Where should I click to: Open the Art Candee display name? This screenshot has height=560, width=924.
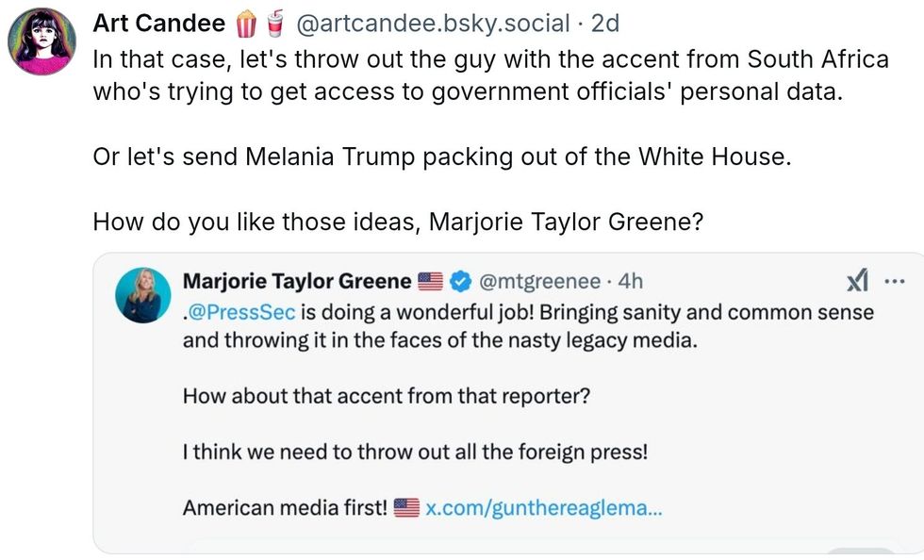pyautogui.click(x=158, y=24)
